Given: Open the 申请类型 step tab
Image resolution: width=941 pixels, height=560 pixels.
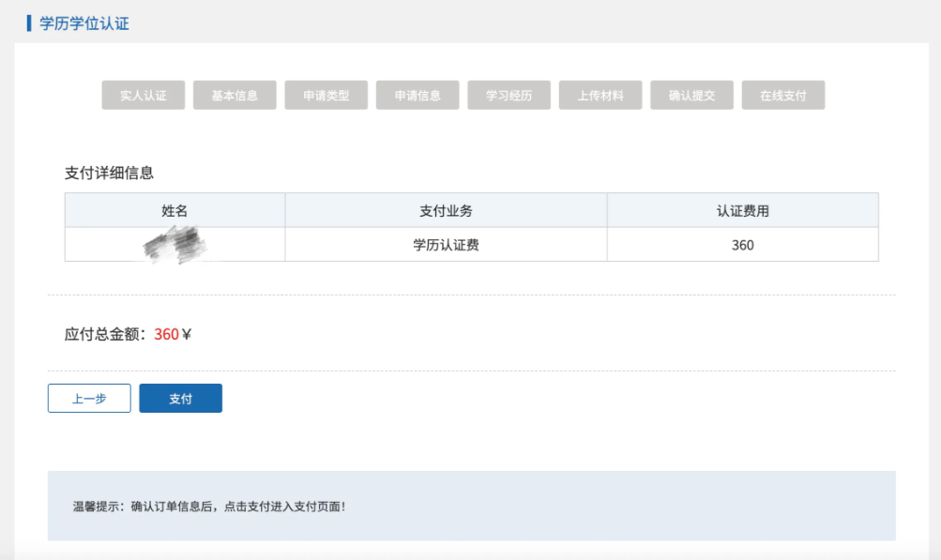Looking at the screenshot, I should tap(326, 95).
